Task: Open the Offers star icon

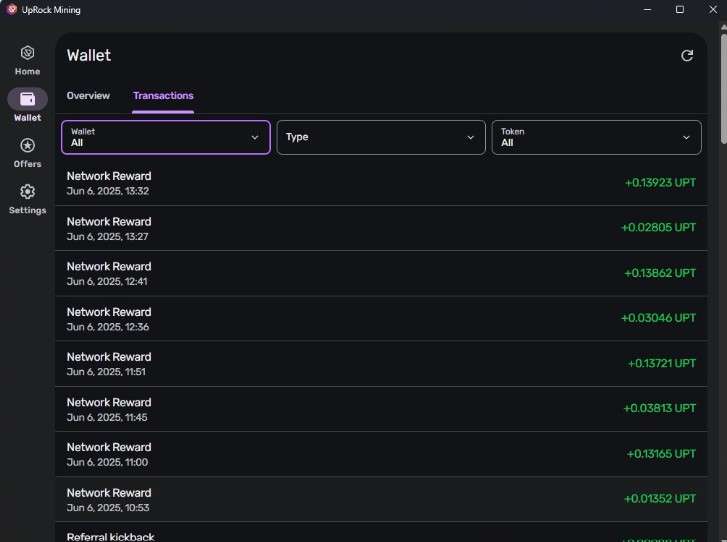Action: (x=27, y=146)
